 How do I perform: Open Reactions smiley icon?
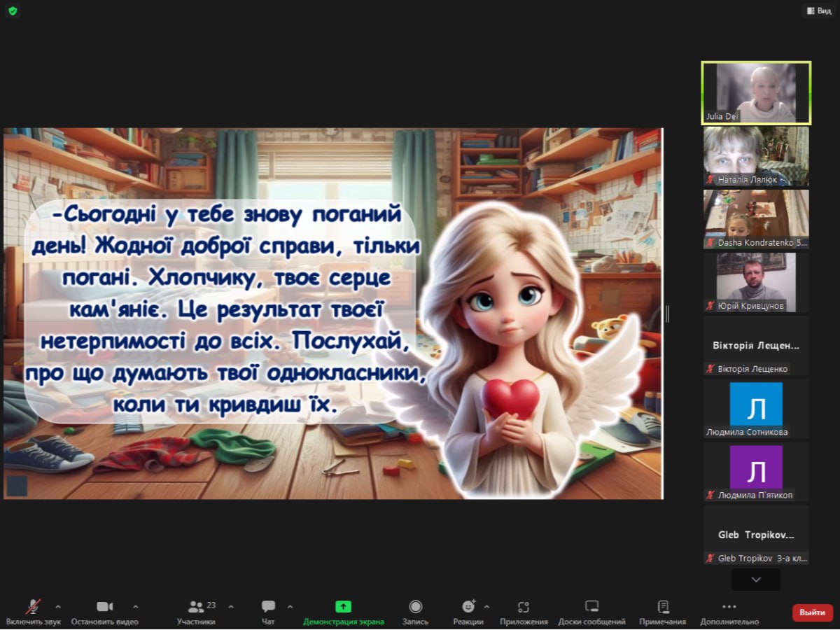point(468,606)
